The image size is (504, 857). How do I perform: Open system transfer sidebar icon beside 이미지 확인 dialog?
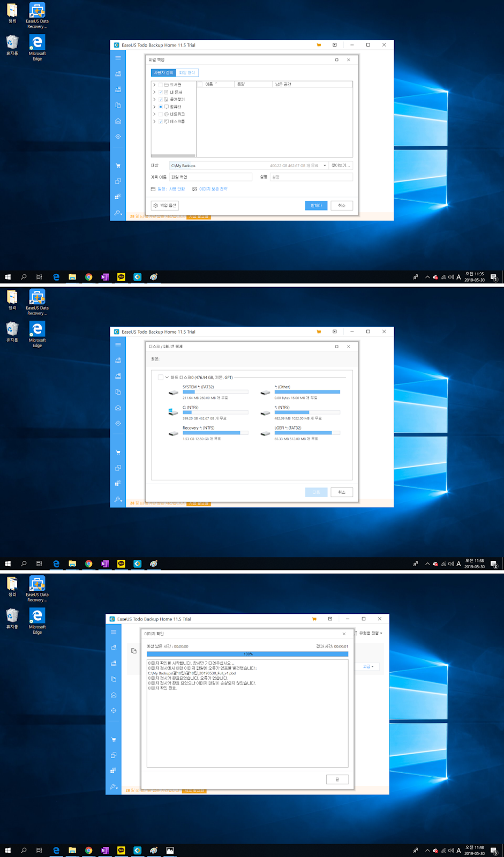coord(114,770)
